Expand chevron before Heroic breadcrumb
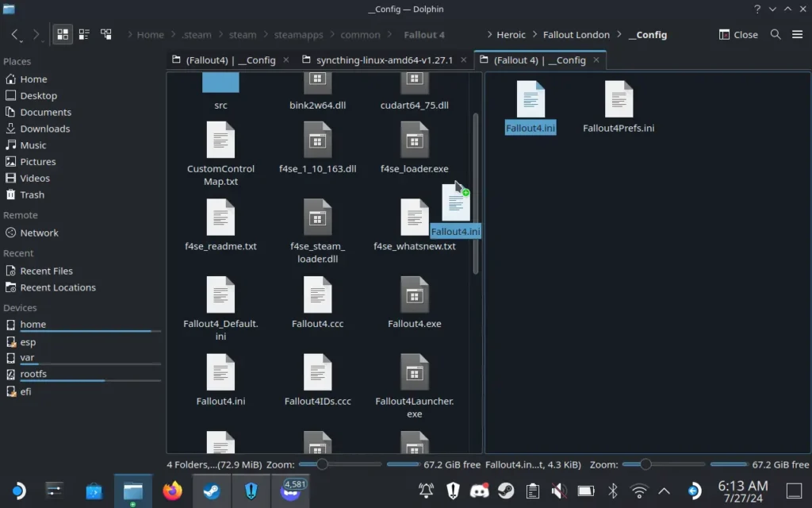This screenshot has width=812, height=508. [489, 35]
